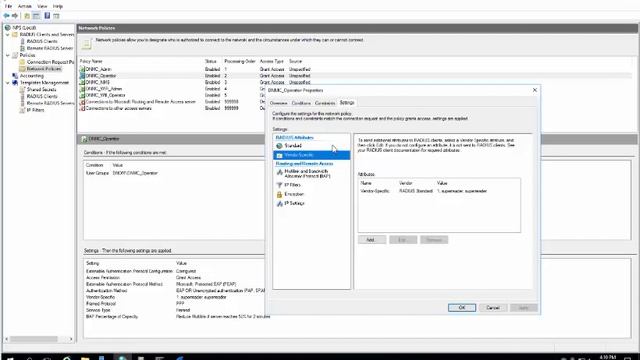Click the DNMC_WiFi_Admin policy icon
This screenshot has height=360, width=640.
tap(82, 89)
